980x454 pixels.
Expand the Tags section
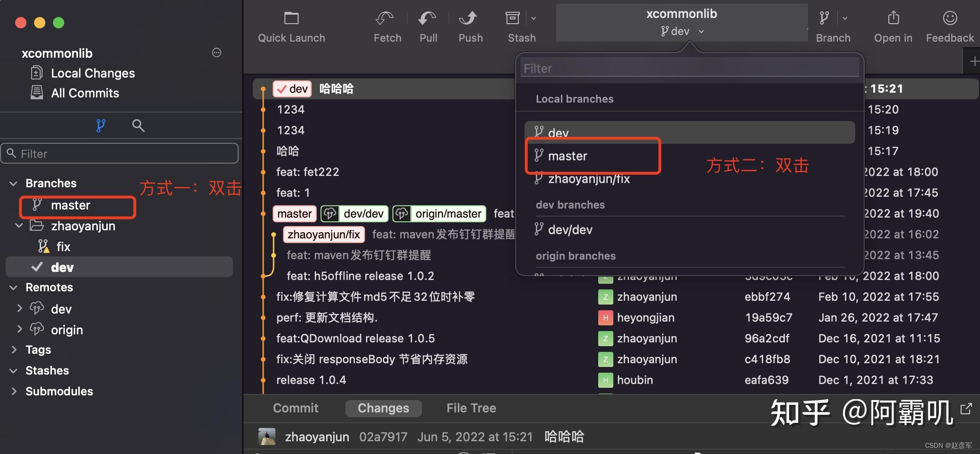pos(14,349)
